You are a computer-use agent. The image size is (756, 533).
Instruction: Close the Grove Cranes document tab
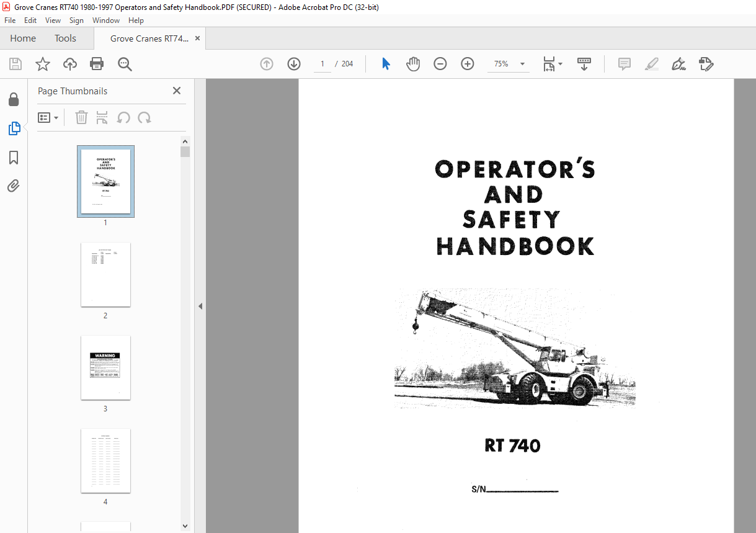point(198,38)
